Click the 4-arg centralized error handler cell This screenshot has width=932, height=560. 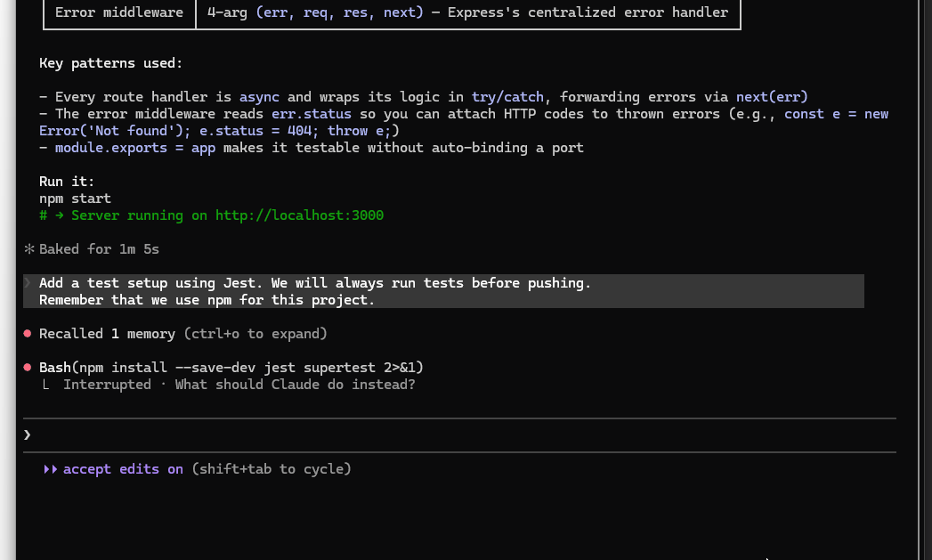coord(467,12)
